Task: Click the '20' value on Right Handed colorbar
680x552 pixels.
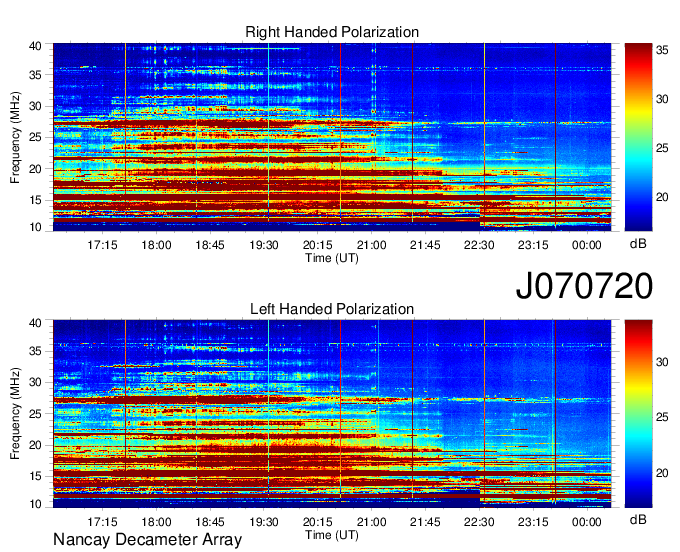Action: [662, 198]
